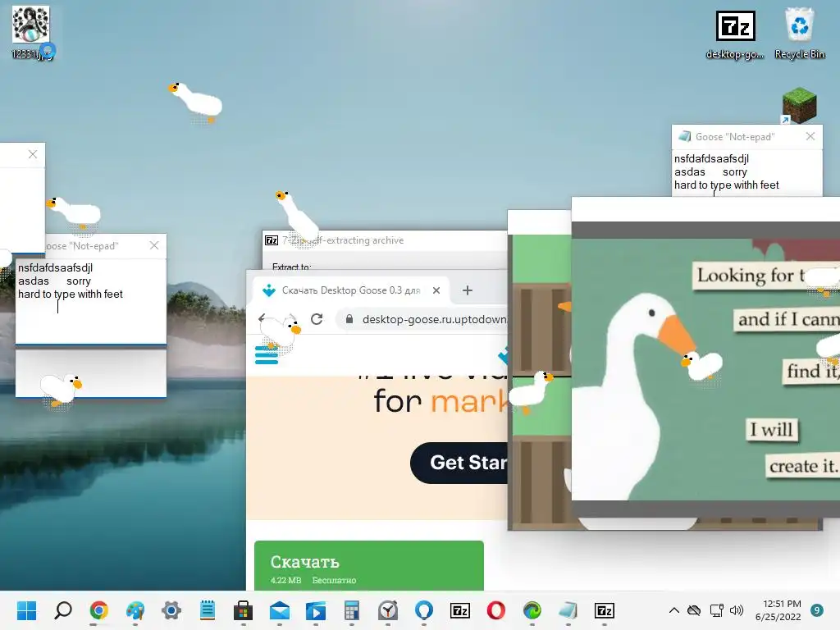Close the window cut off beside Goose Not-epad

(x=33, y=154)
